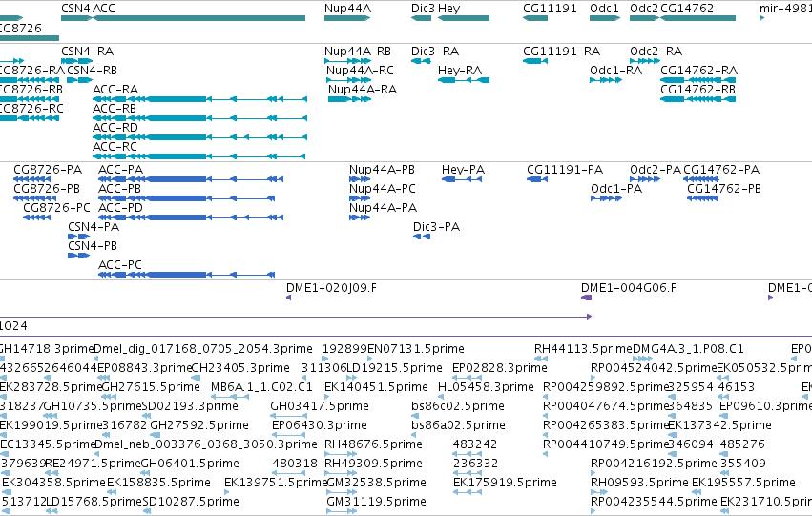The width and height of the screenshot is (812, 516).
Task: Select the HL05458.3prime EST label
Action: tap(486, 386)
